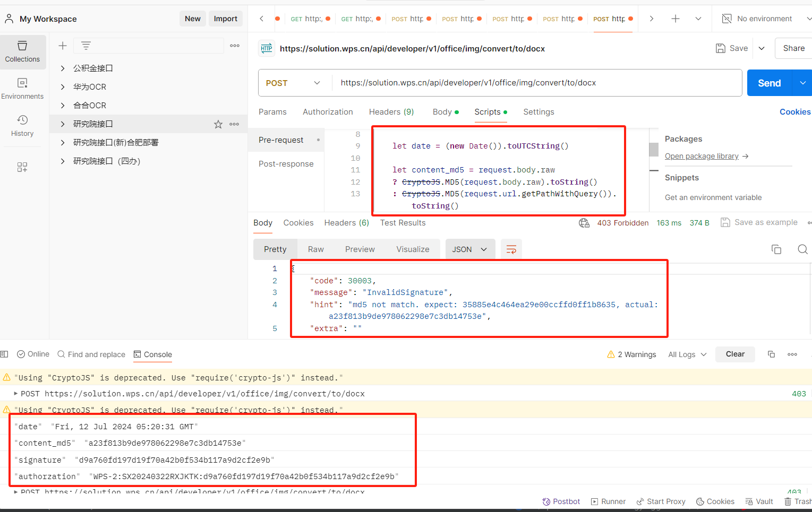Clear the console logs
The height and width of the screenshot is (512, 812).
click(735, 354)
